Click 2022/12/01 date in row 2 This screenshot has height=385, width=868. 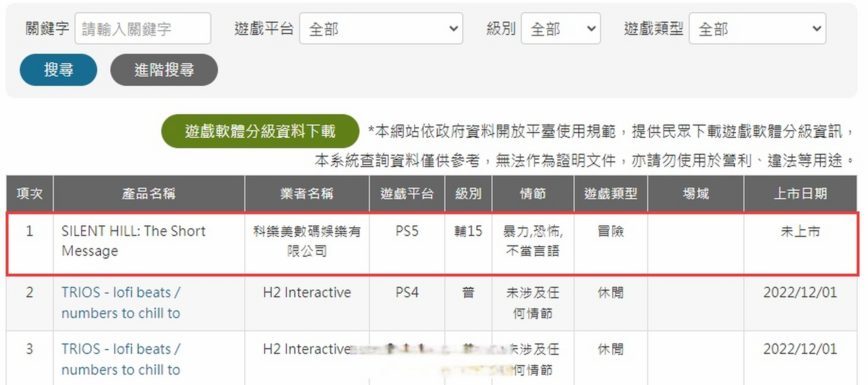point(800,292)
